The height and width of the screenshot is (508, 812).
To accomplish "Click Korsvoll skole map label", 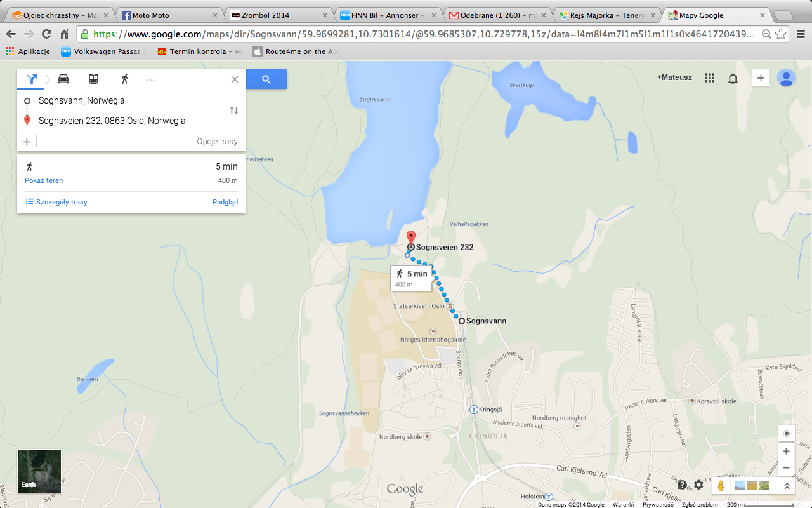I will pos(717,401).
